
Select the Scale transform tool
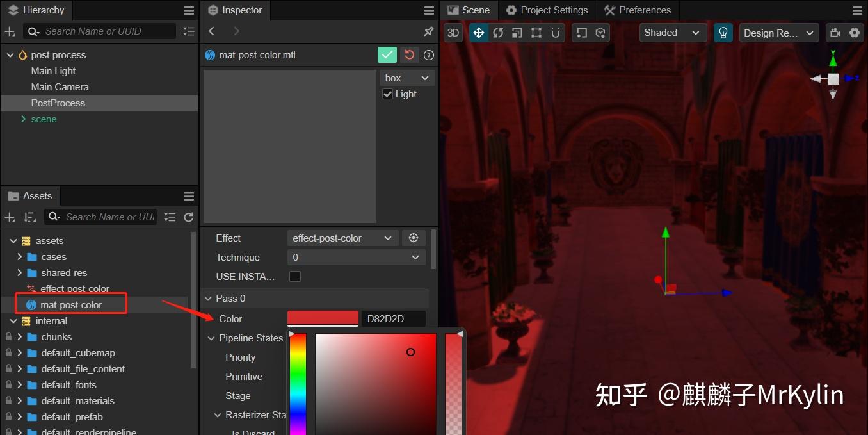[517, 33]
